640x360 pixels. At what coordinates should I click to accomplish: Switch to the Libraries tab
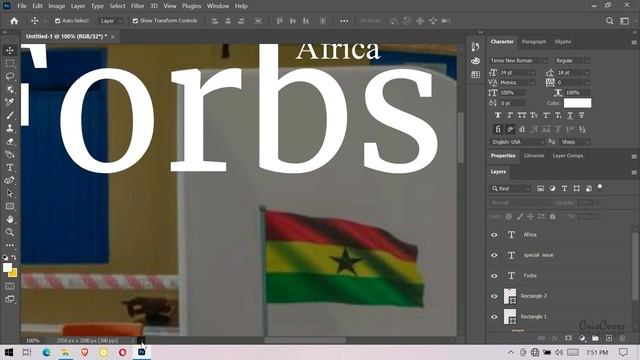tap(534, 156)
